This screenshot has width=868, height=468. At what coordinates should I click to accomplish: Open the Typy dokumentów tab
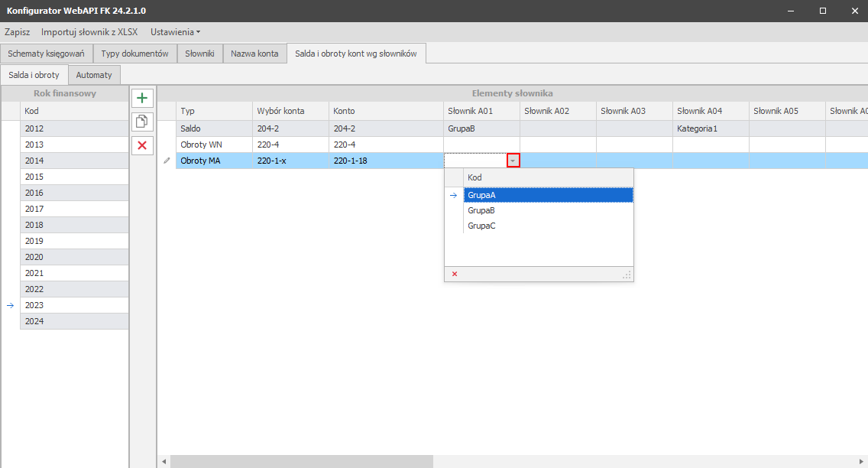tap(134, 54)
